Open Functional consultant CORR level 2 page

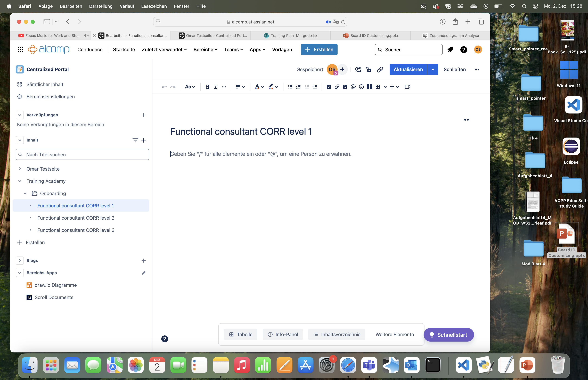click(76, 218)
